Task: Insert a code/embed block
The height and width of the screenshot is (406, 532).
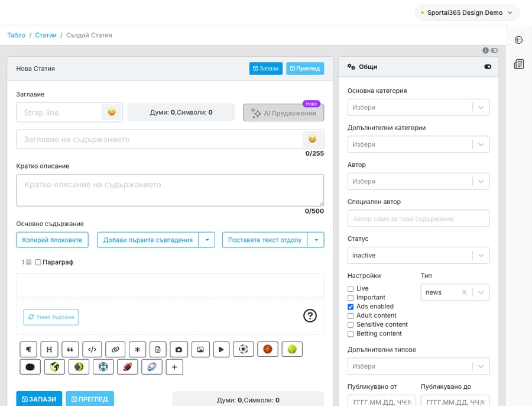Action: pyautogui.click(x=92, y=349)
